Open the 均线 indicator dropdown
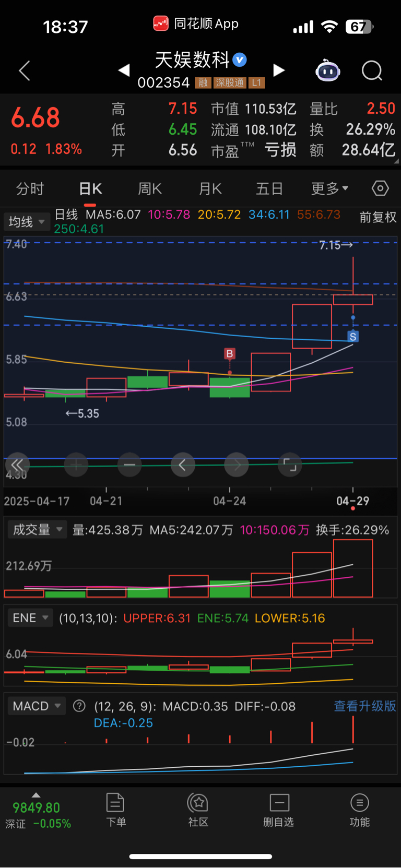Screen dimensions: 401x868 [26, 222]
